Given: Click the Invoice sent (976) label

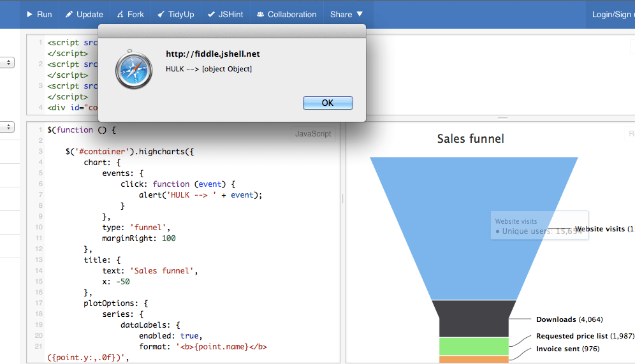Looking at the screenshot, I should click(568, 349).
